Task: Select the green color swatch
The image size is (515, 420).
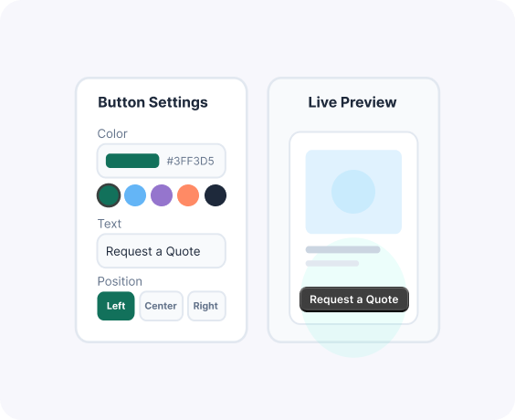Action: [x=109, y=195]
